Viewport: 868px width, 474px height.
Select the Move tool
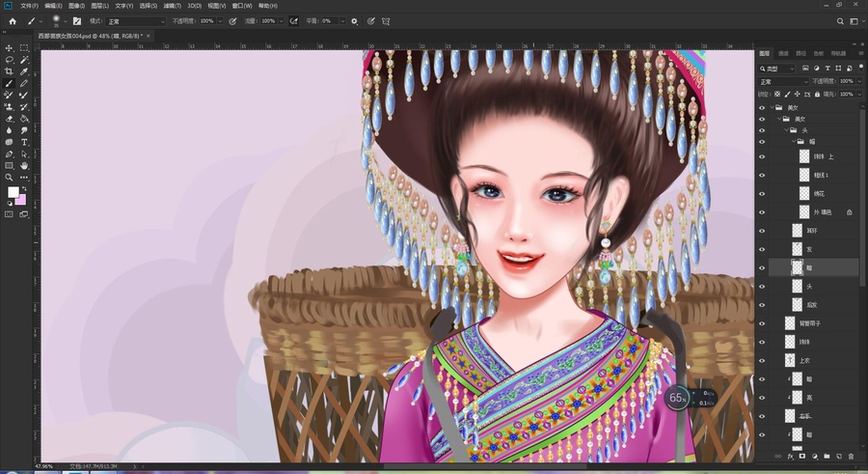[9, 48]
